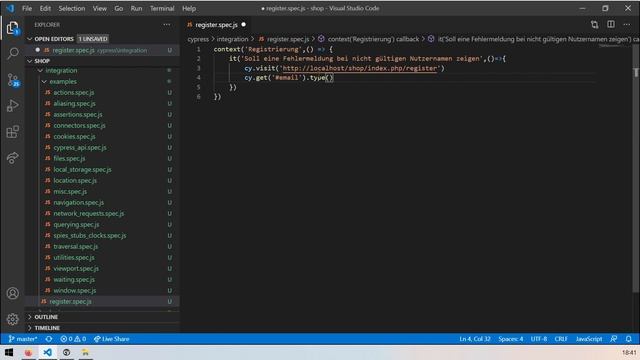Open the third taskbar app icon

point(67,352)
